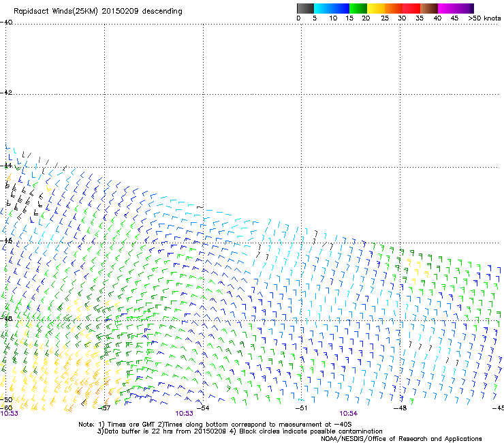Click the '>50 knots' legend label

(x=484, y=18)
